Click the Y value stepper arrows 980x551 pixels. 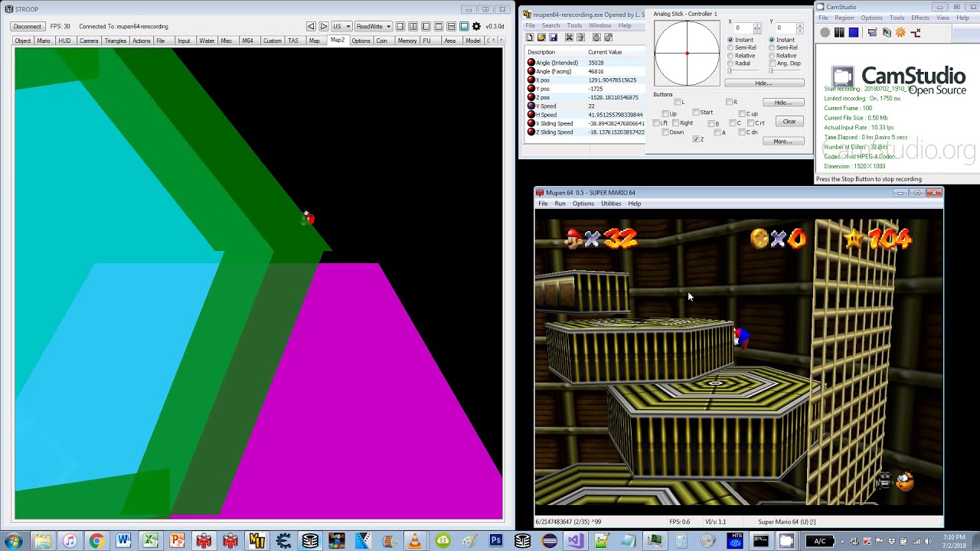(799, 28)
